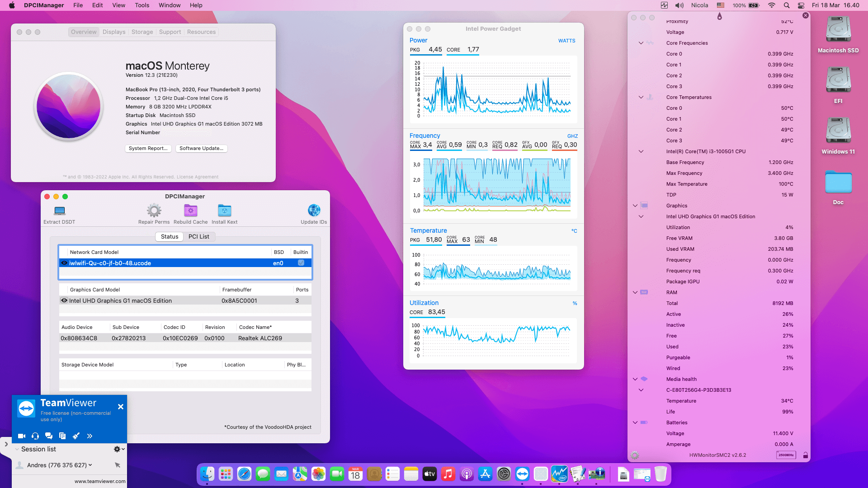The image size is (868, 488).
Task: Click Software Update... button
Action: pyautogui.click(x=202, y=148)
